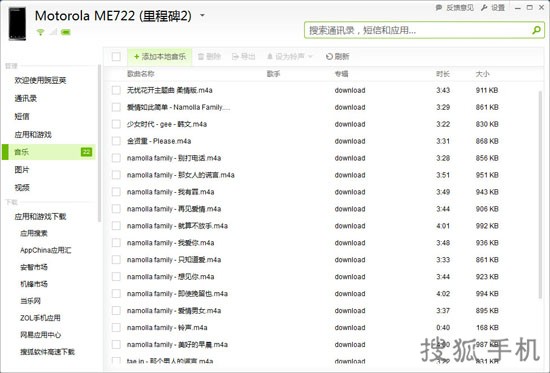This screenshot has width=550, height=373.
Task: Click the green magnifier search icon
Action: [536, 30]
